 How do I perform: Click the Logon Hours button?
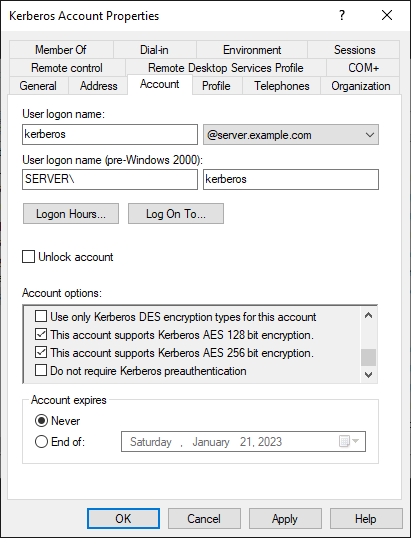pyautogui.click(x=71, y=214)
